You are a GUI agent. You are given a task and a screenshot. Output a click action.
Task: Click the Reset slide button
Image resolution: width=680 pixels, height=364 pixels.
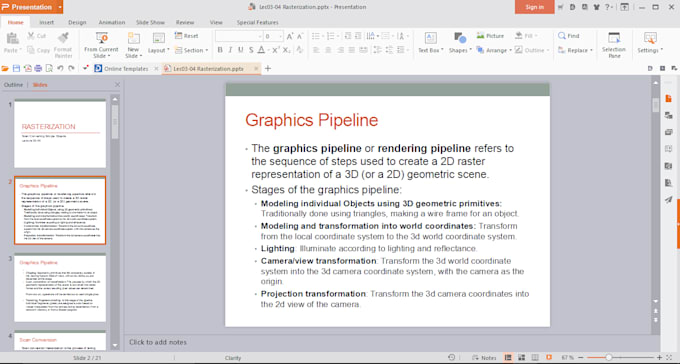coord(186,36)
